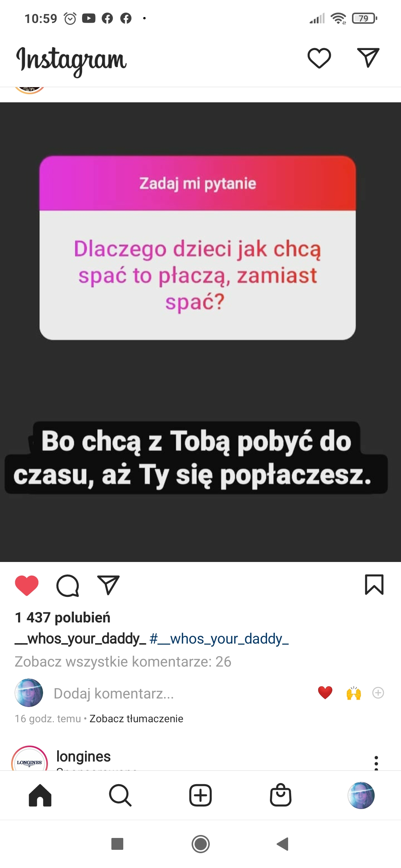Viewport: 401px width, 868px height.
Task: Open the 1 437 polubień likes list
Action: (x=62, y=618)
